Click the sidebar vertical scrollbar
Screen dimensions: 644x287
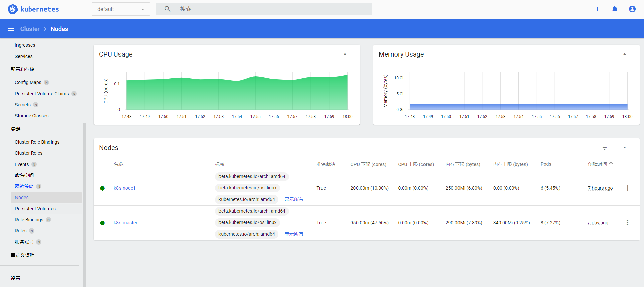point(84,205)
